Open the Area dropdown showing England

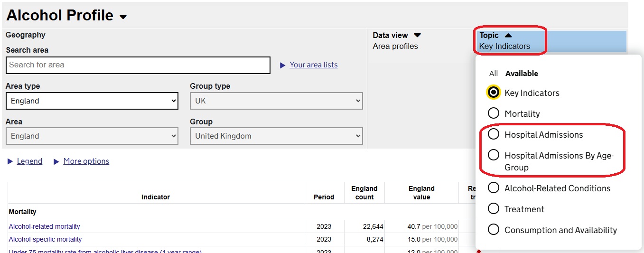[92, 136]
